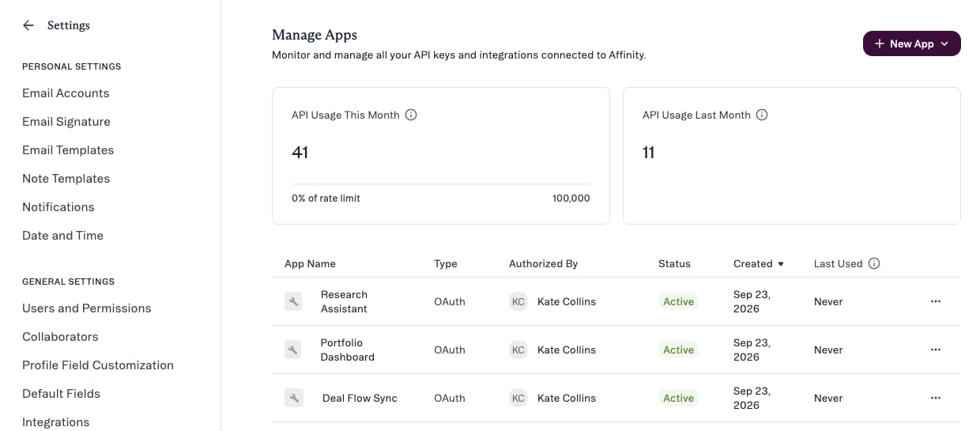980x431 pixels.
Task: Click the Type column header
Action: tap(446, 263)
